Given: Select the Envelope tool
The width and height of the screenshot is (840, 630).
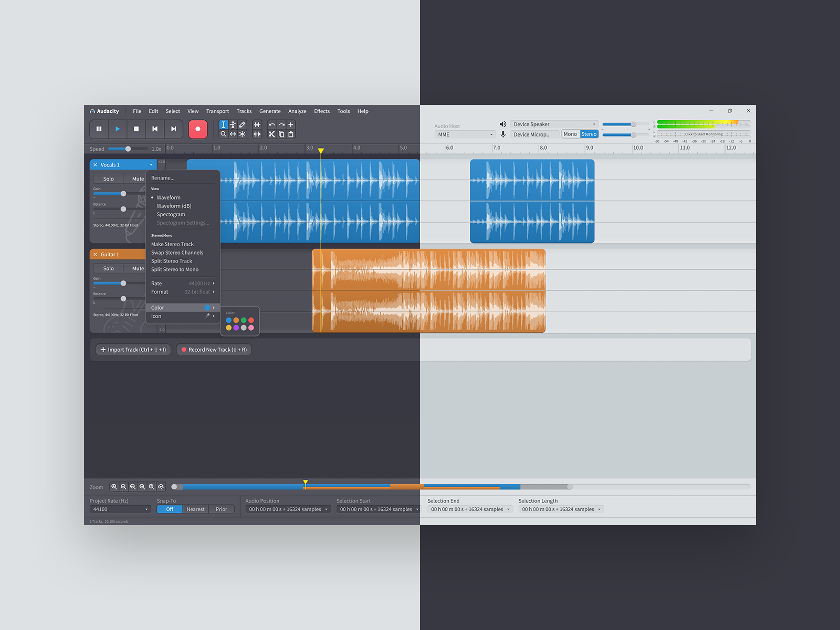Looking at the screenshot, I should click(x=233, y=125).
